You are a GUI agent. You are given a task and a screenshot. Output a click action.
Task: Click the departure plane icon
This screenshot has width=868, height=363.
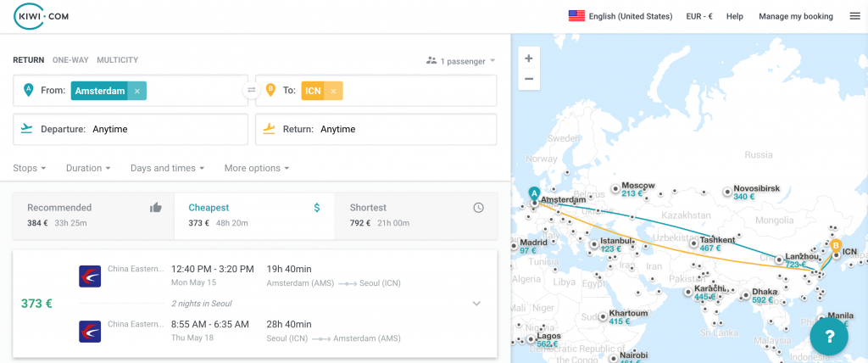pos(26,129)
